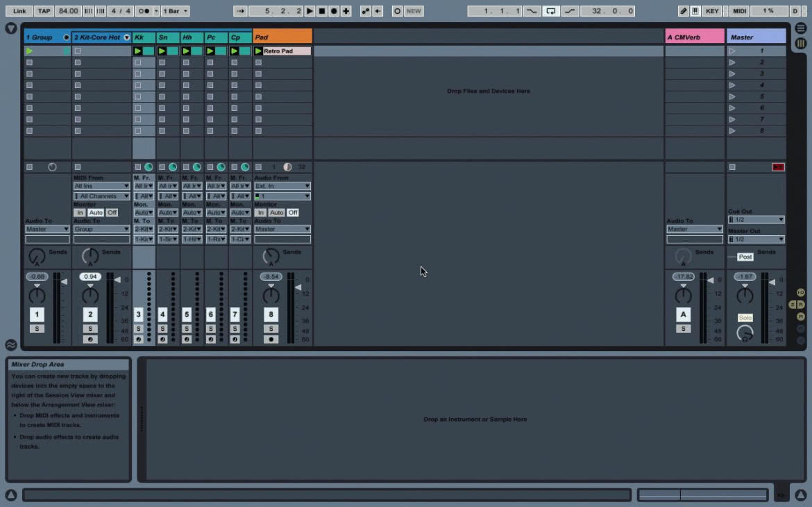Click the Back to Arrangement red button

click(778, 167)
